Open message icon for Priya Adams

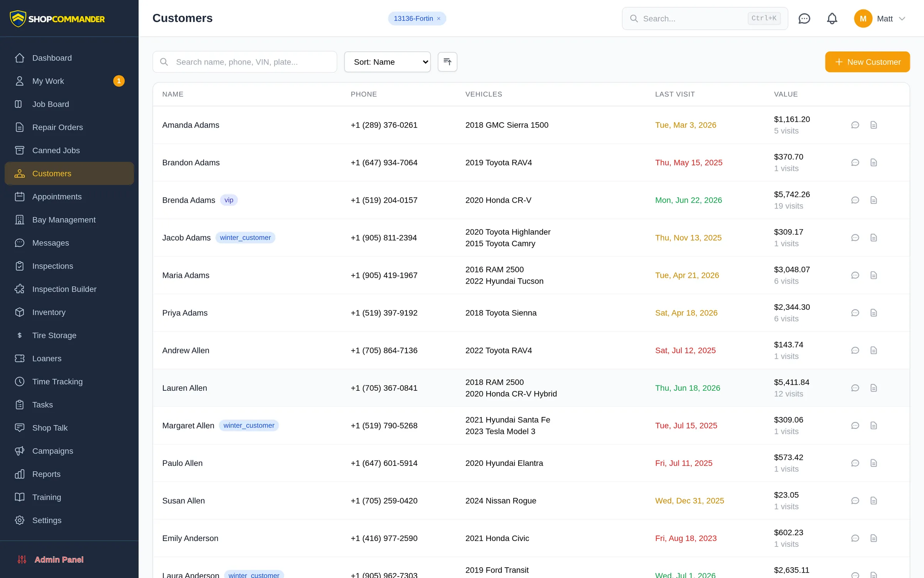coord(855,313)
